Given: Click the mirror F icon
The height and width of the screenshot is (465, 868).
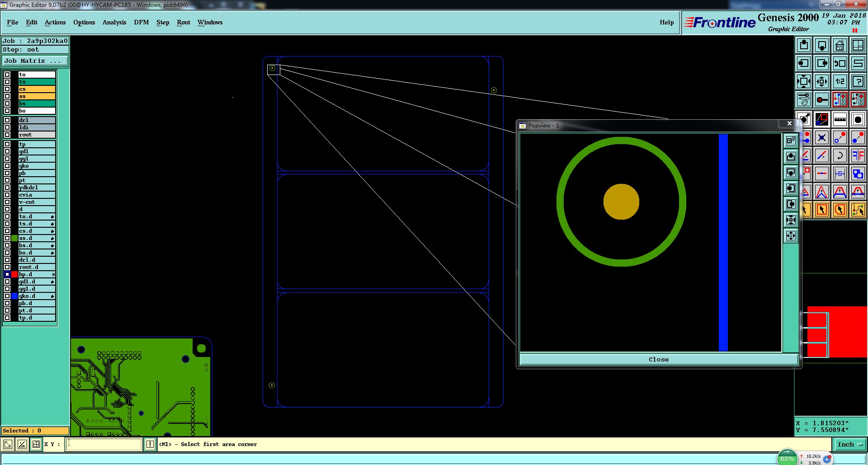Looking at the screenshot, I should click(858, 156).
